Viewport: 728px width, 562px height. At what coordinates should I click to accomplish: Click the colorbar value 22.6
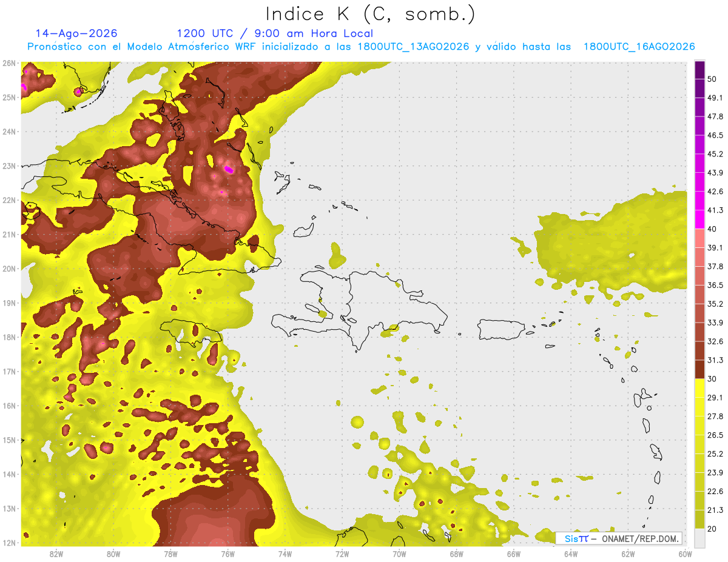tap(715, 491)
